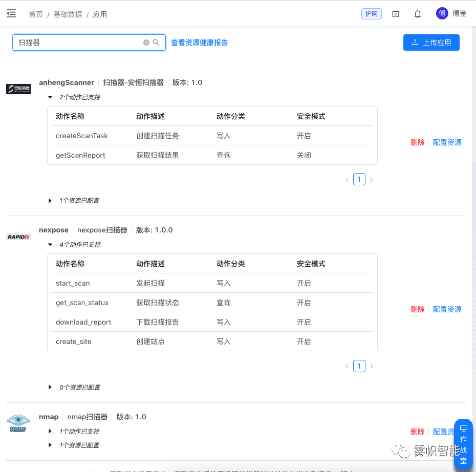476x472 pixels.
Task: Click the anhengScanner app title
Action: click(67, 82)
